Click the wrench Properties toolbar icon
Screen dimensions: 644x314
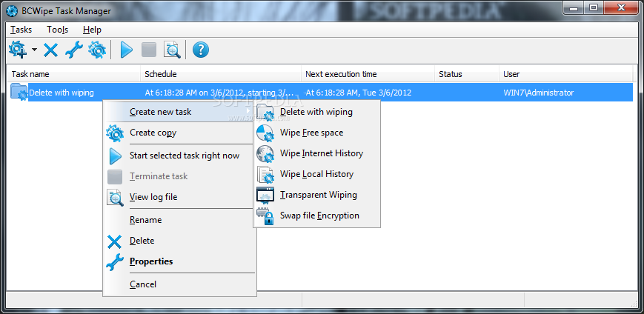point(74,50)
